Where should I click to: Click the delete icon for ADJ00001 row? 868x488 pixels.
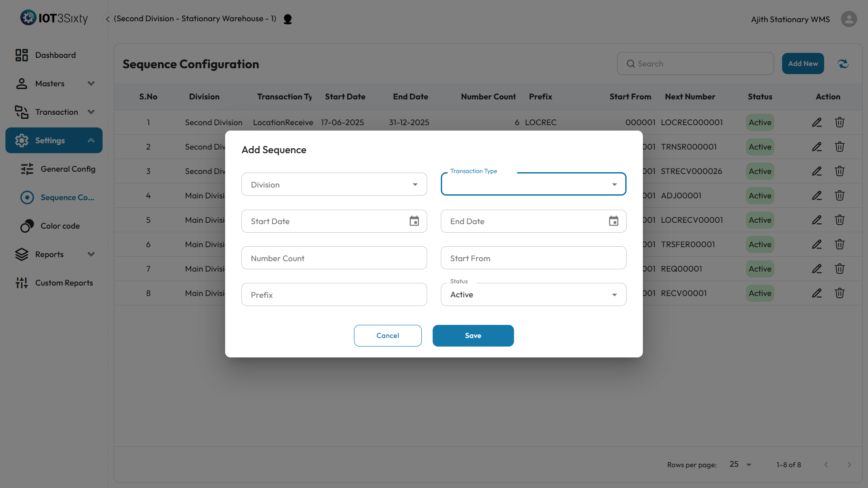840,196
